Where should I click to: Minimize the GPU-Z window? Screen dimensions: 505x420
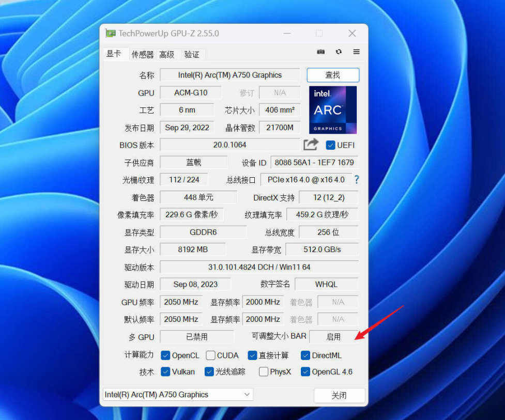(x=287, y=33)
